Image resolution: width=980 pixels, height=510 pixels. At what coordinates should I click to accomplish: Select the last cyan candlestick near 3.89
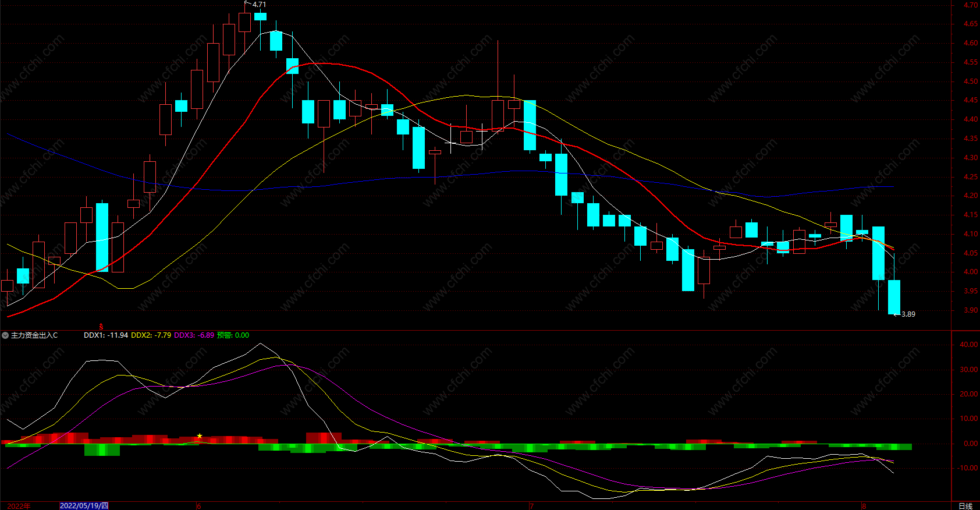click(x=894, y=297)
